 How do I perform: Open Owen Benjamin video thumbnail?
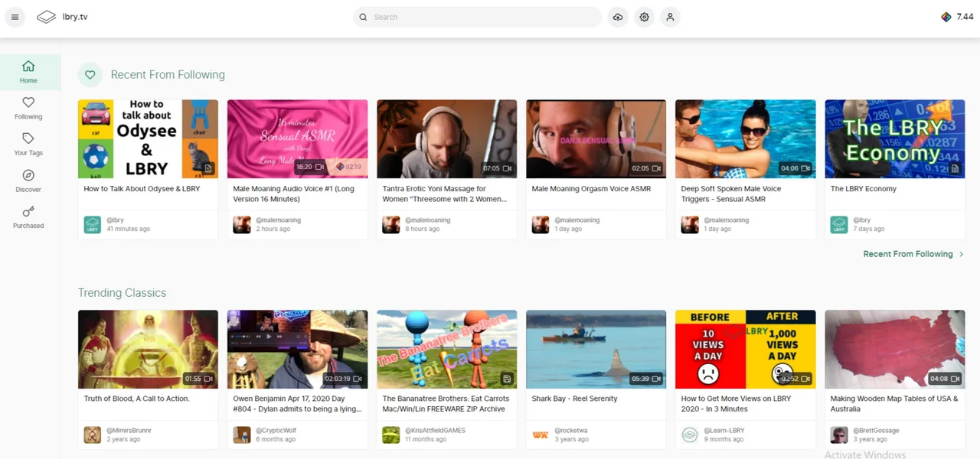[x=297, y=349]
